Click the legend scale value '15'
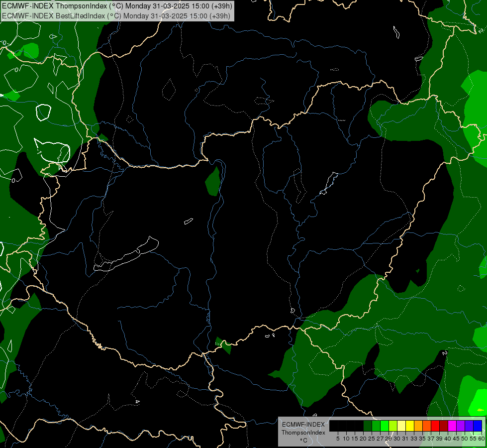This screenshot has width=487, height=448. coord(355,439)
